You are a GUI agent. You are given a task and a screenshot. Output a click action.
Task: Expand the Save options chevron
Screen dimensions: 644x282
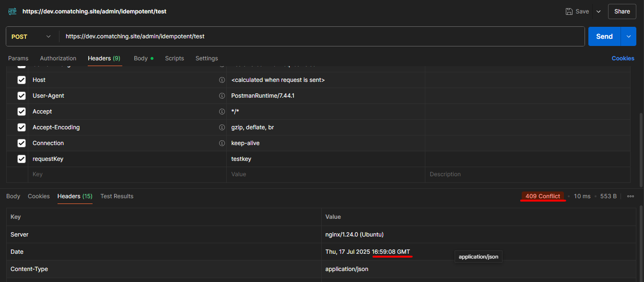[598, 11]
